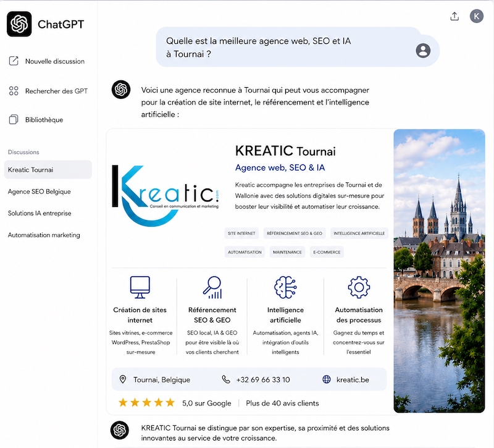Click the Nouvelle discussion compose icon

tap(14, 61)
